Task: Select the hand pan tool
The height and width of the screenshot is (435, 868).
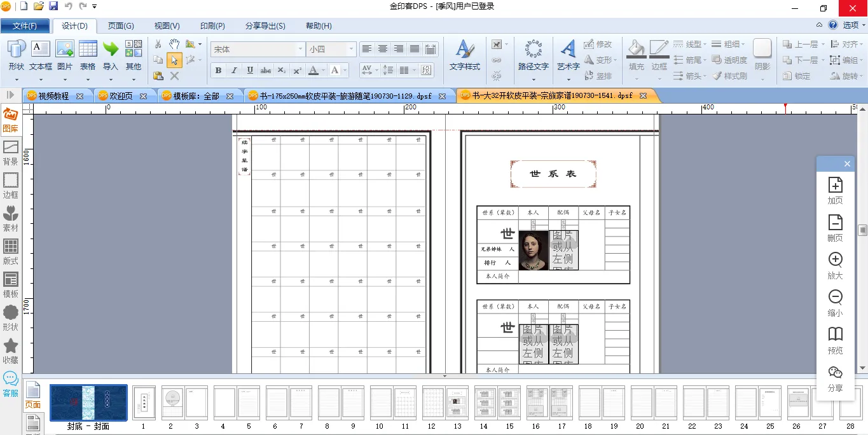Action: click(x=174, y=44)
